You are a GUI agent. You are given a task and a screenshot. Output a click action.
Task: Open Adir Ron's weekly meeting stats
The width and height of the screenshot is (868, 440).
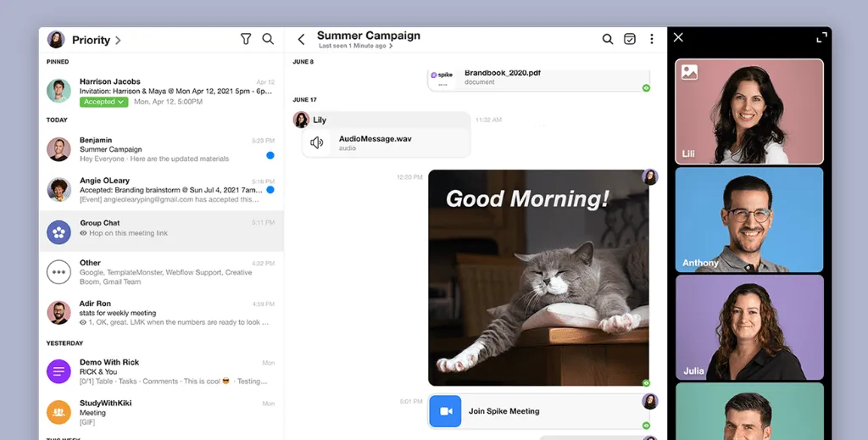click(x=161, y=313)
